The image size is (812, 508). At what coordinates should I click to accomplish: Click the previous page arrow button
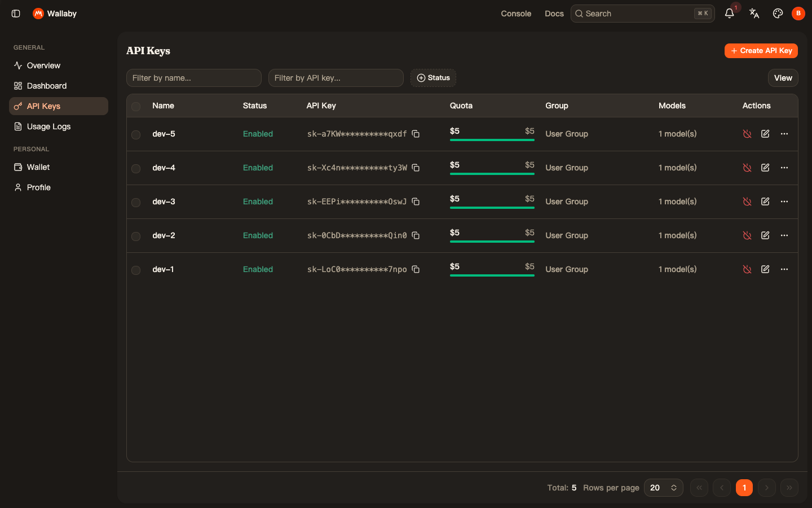click(722, 488)
